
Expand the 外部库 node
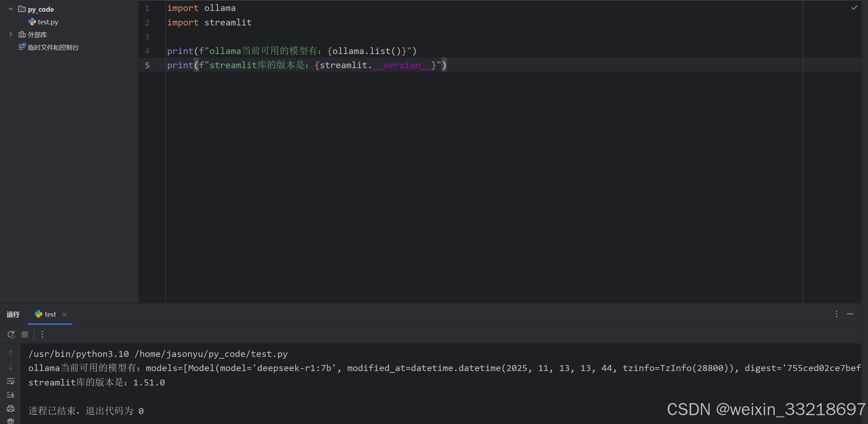(x=11, y=35)
